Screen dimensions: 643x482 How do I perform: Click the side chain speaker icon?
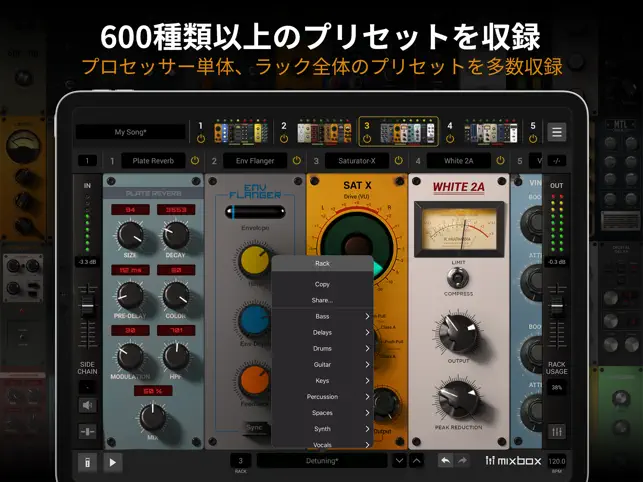(87, 406)
